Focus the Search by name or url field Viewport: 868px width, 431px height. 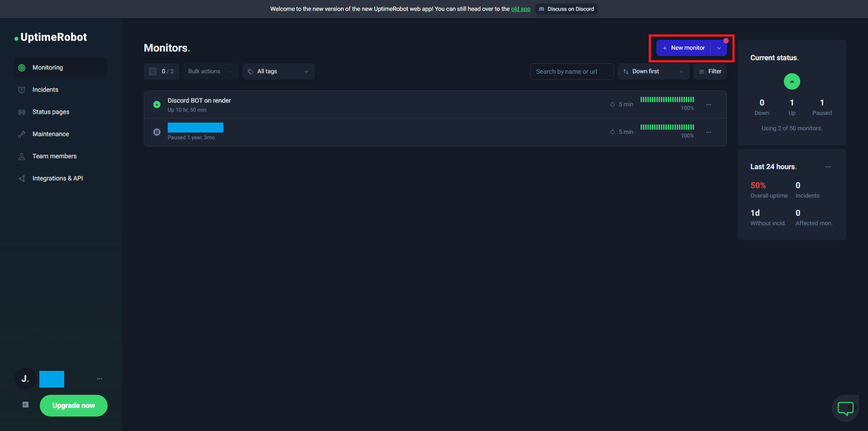point(572,71)
